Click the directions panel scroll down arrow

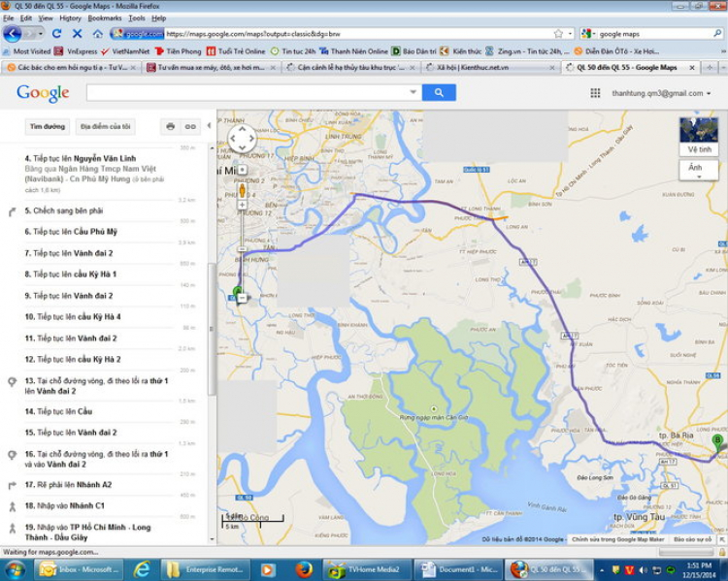pos(213,539)
